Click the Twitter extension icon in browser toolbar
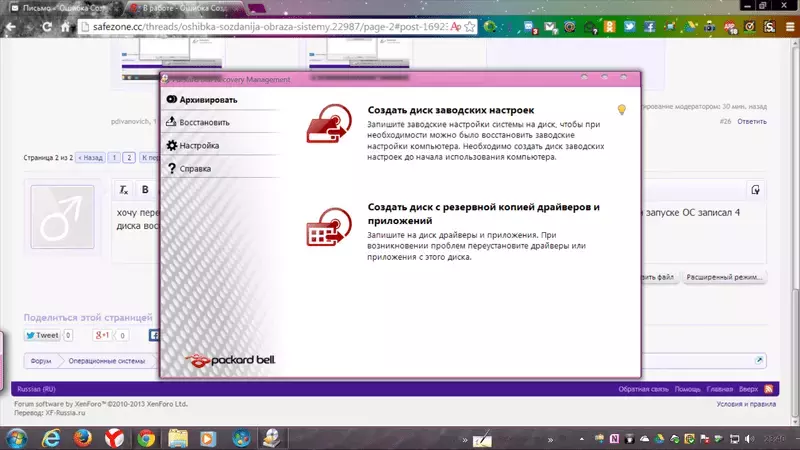 tap(629, 27)
